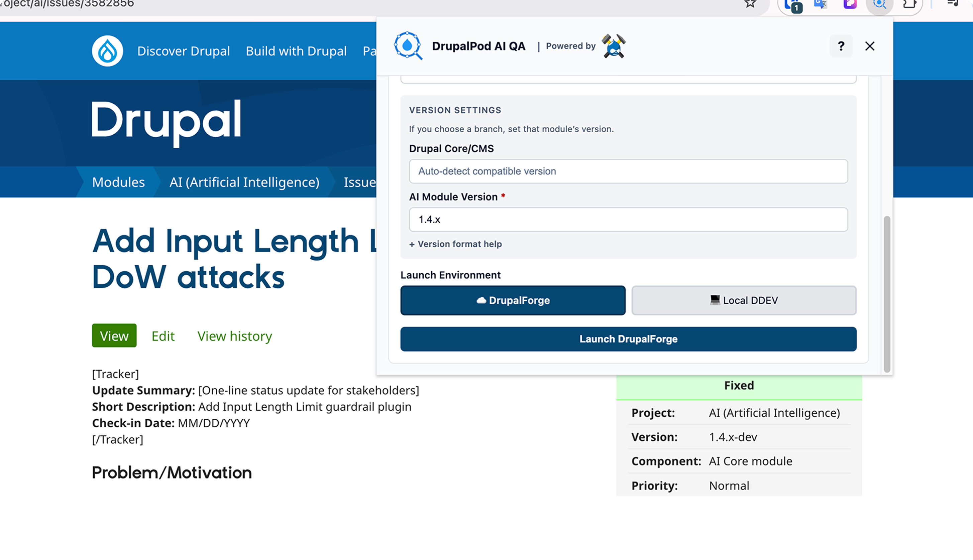Click the browser address bar URL
Image resolution: width=973 pixels, height=560 pixels.
coord(67,4)
